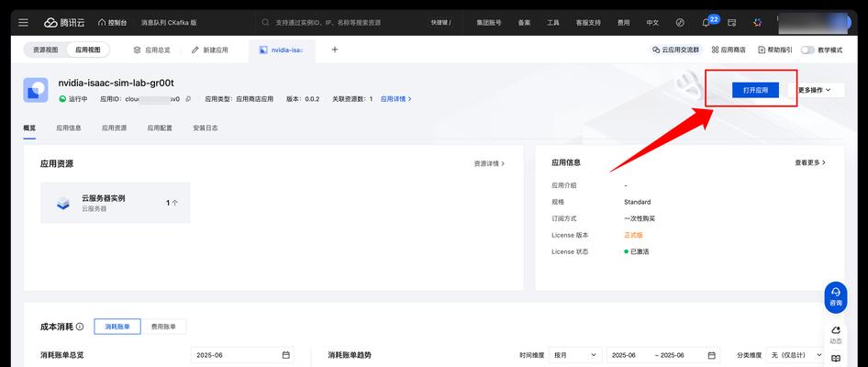Viewport: 868px width, 367px height.
Task: Open 资源详情 link
Action: pos(489,164)
